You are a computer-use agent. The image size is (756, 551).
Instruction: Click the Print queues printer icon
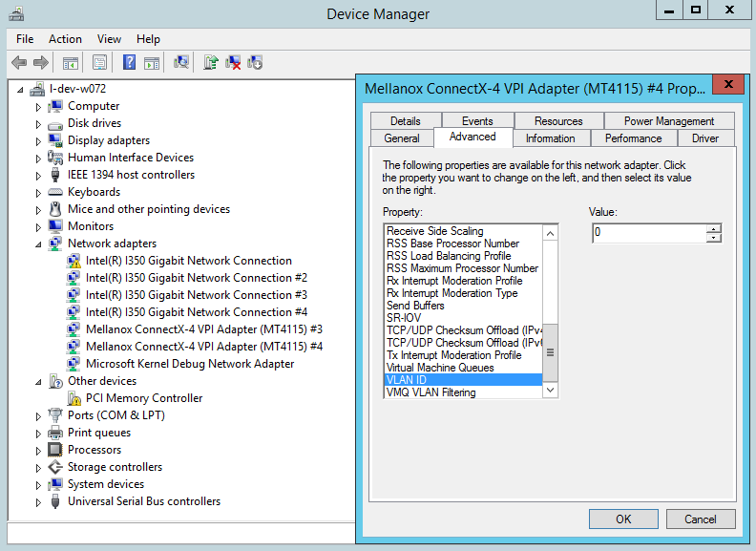(x=55, y=433)
